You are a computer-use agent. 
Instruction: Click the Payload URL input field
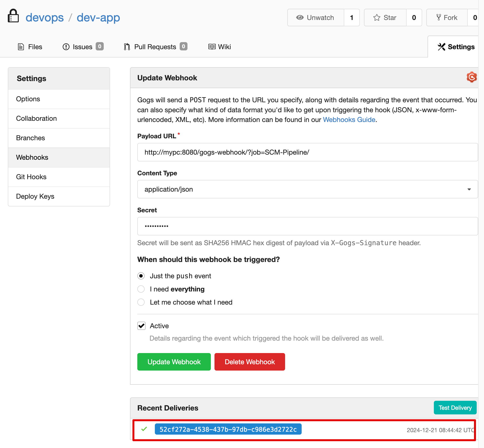[307, 152]
